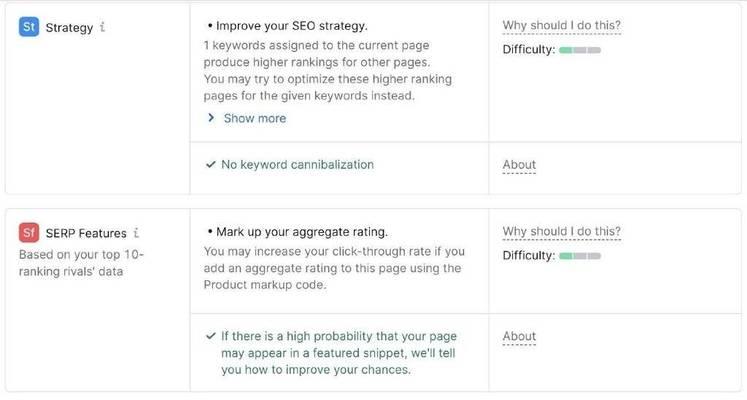Select the SERP Features section heading
Viewport: 747px width, 400px height.
click(x=86, y=233)
